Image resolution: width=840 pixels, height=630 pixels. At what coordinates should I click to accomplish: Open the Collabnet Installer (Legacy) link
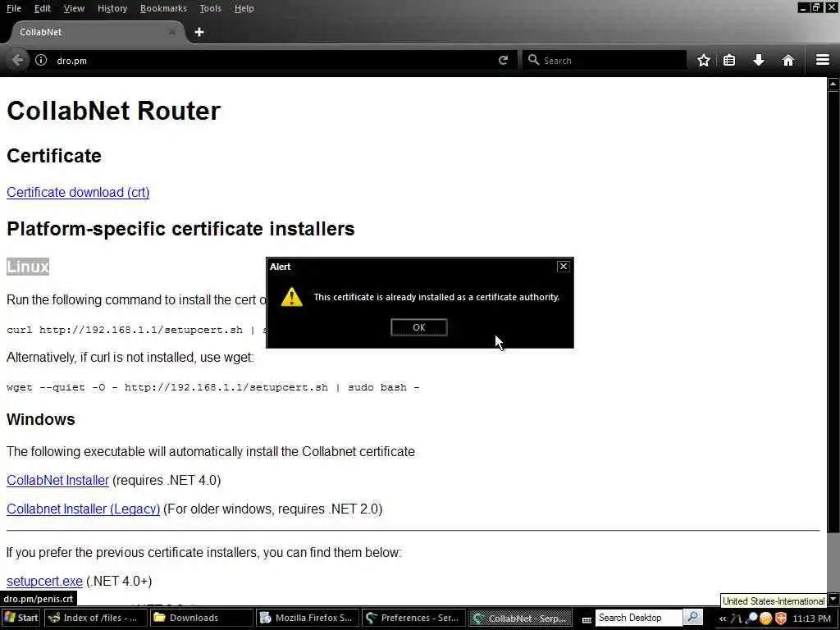[83, 509]
